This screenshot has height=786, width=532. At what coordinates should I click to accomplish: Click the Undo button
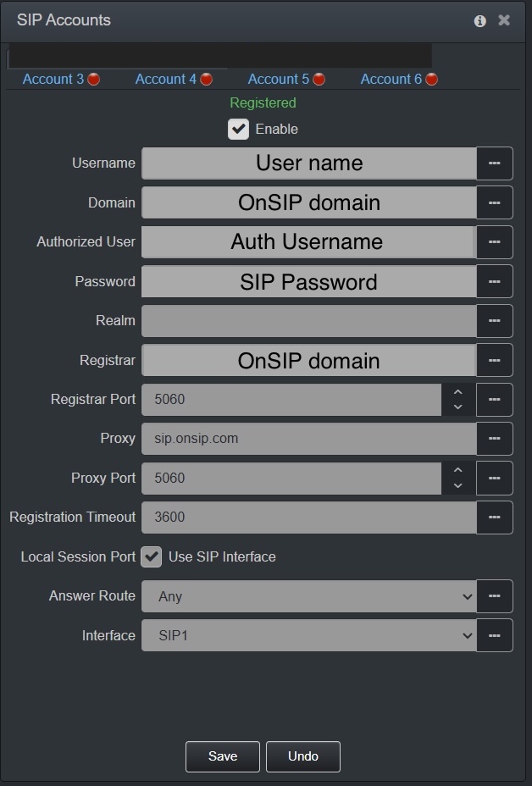click(x=303, y=756)
